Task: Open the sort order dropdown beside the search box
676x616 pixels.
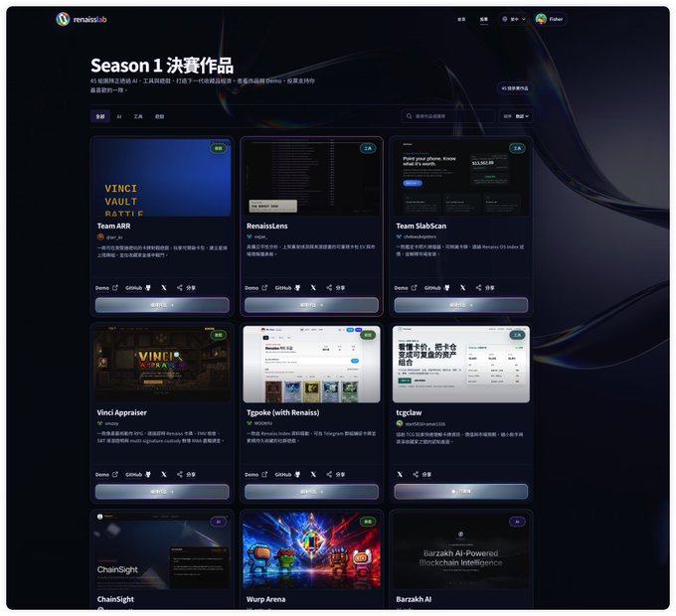Action: pyautogui.click(x=516, y=116)
